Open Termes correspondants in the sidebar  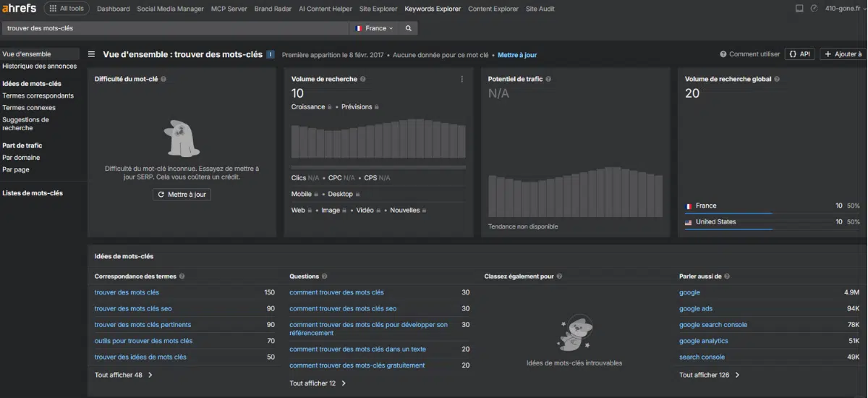point(38,96)
